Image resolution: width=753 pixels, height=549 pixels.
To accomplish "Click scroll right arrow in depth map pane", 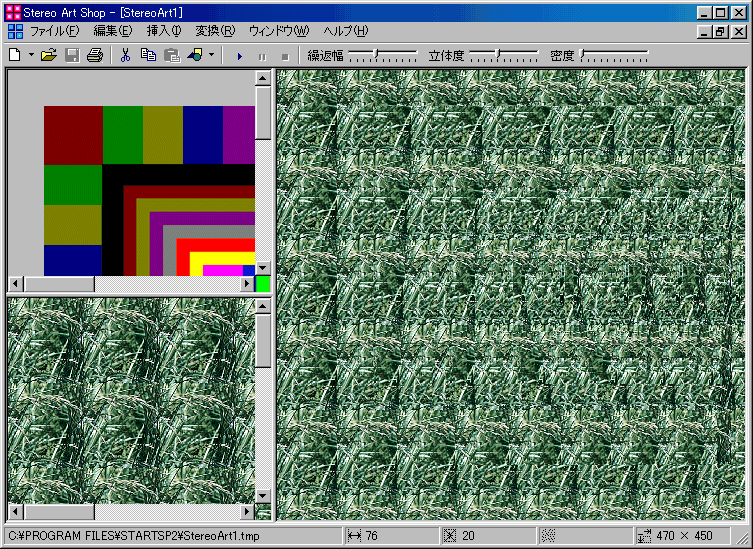I will point(247,284).
